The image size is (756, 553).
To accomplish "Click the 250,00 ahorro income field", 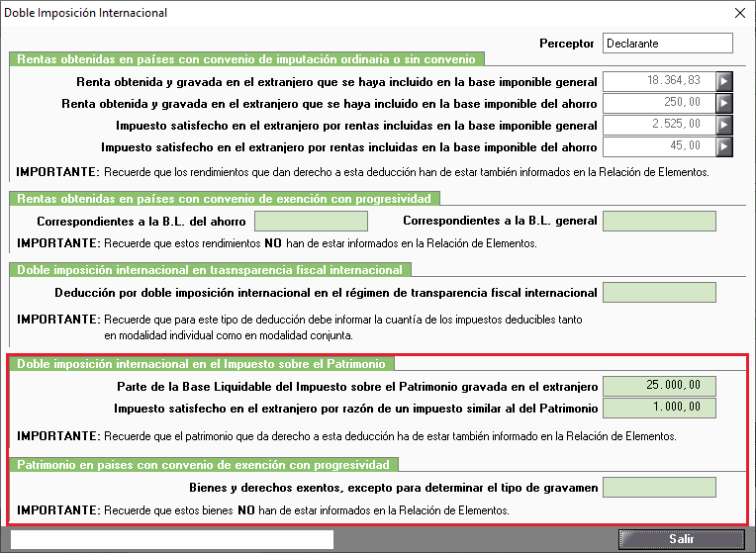I will [x=659, y=103].
